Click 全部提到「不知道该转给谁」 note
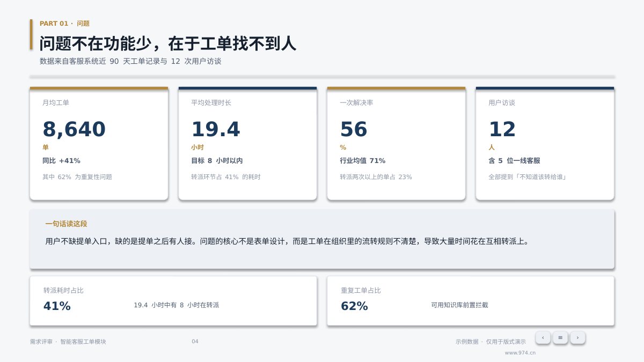Image resolution: width=644 pixels, height=362 pixels. pyautogui.click(x=528, y=177)
